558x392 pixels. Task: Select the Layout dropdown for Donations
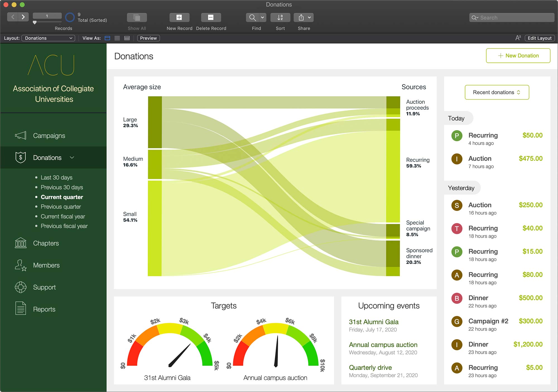point(48,38)
